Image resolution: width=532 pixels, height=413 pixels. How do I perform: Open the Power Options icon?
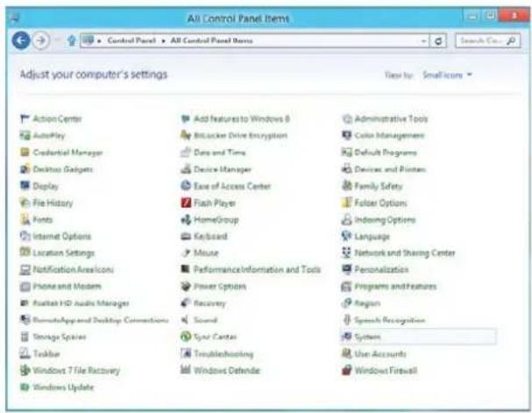pyautogui.click(x=186, y=286)
